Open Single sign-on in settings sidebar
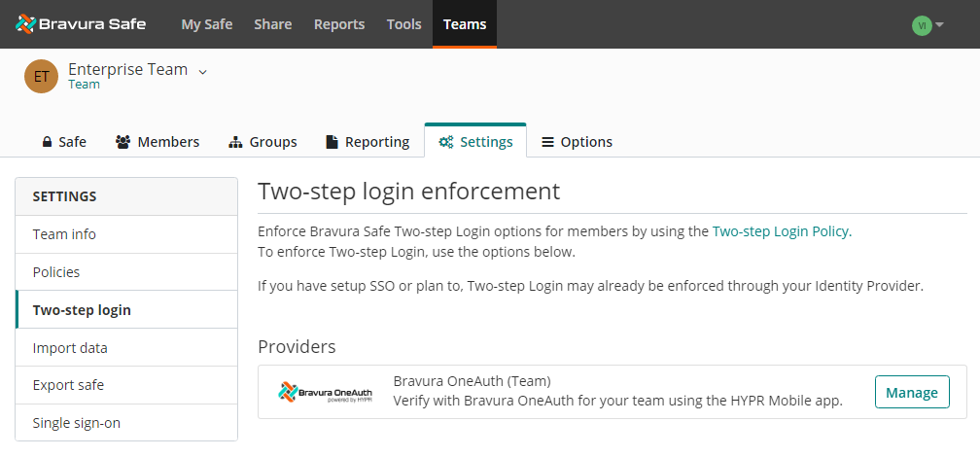This screenshot has width=980, height=457. coord(126,423)
